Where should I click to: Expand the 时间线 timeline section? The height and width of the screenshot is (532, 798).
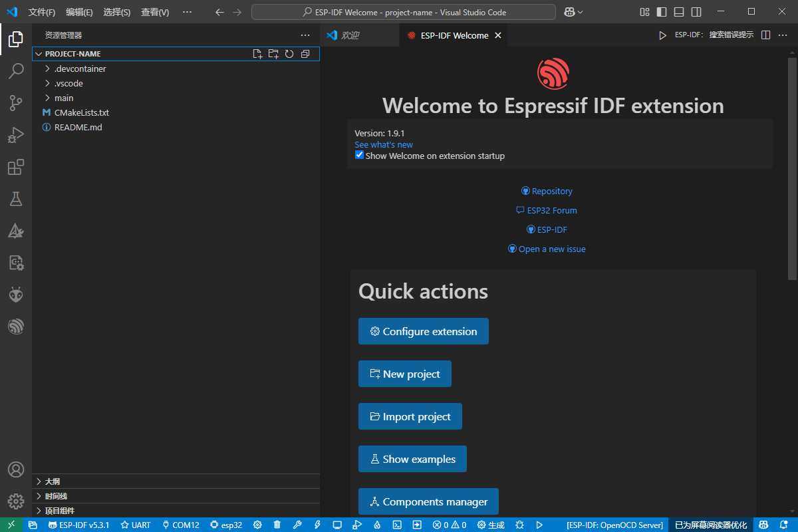coord(176,496)
